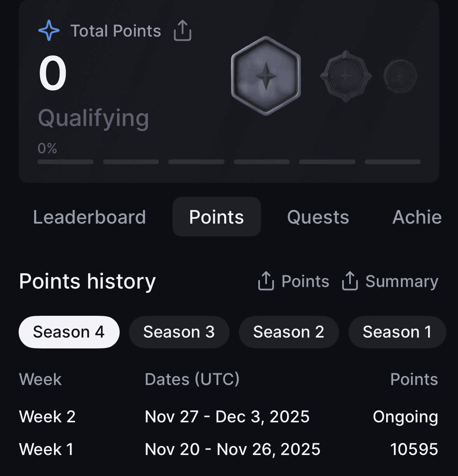Click the Summary share button
Screen dimensions: 458x476
pos(401,281)
